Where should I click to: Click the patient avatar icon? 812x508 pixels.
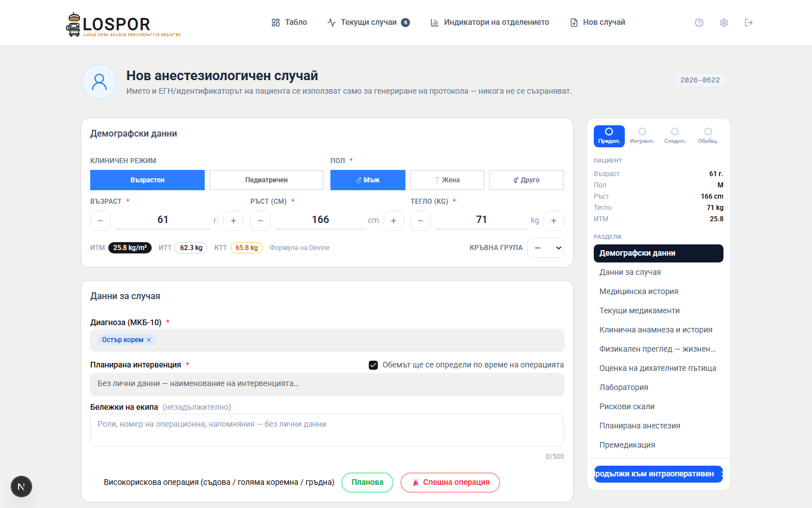click(99, 82)
